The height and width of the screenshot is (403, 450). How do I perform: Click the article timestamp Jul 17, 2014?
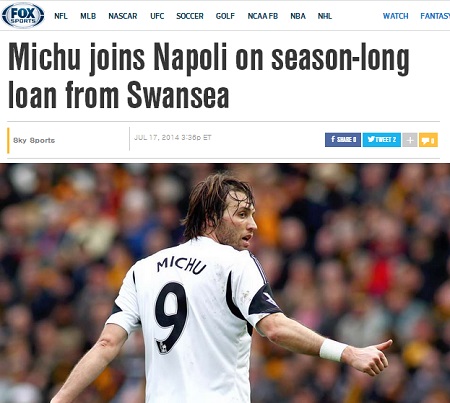pyautogui.click(x=173, y=137)
